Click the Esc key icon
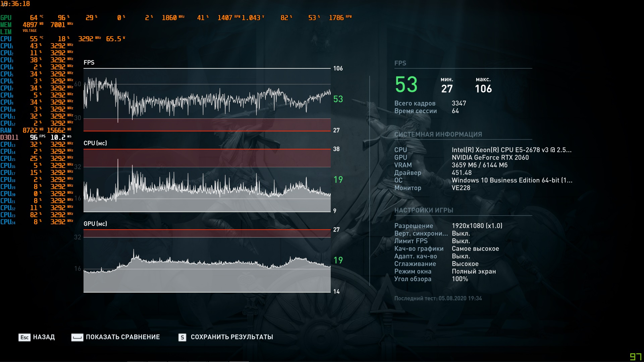This screenshot has width=644, height=362. [x=24, y=337]
